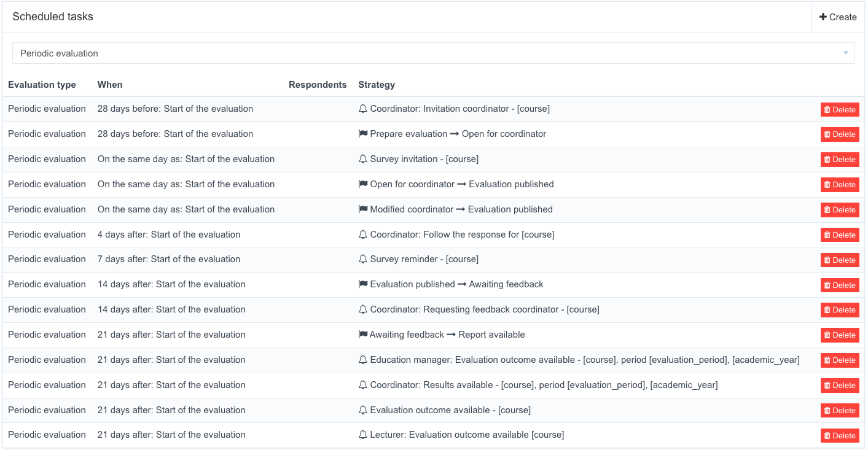Viewport: 868px width, 450px height.
Task: Delete Requesting feedback coordinator task
Action: tap(840, 310)
